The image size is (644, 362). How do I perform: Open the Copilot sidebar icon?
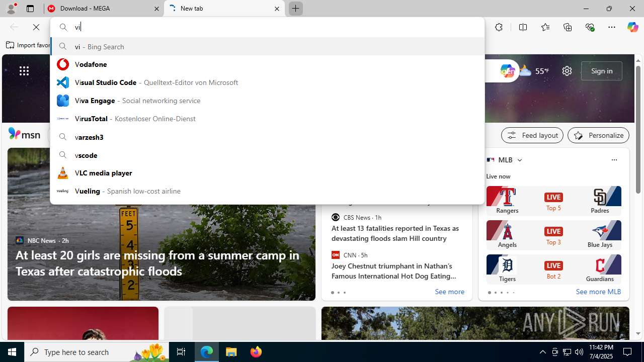coord(632,27)
